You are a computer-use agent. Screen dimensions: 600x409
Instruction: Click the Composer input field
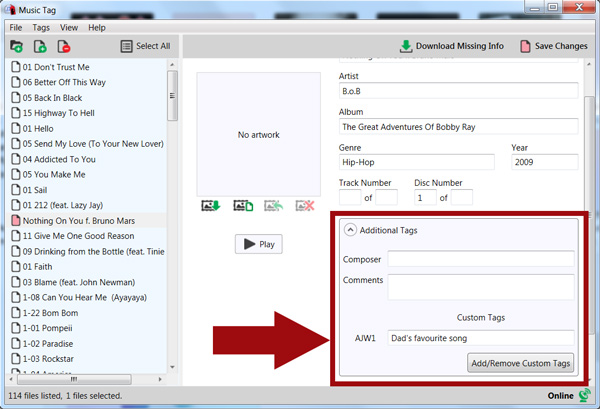(481, 259)
